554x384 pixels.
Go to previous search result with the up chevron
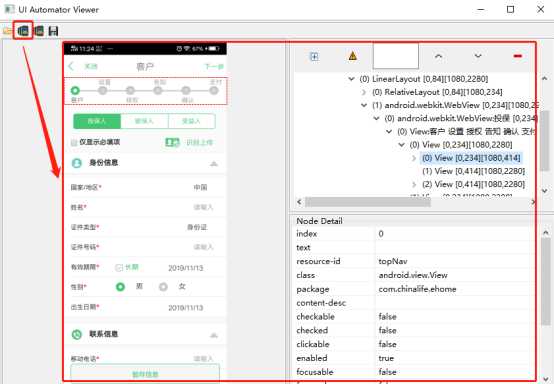pyautogui.click(x=438, y=56)
